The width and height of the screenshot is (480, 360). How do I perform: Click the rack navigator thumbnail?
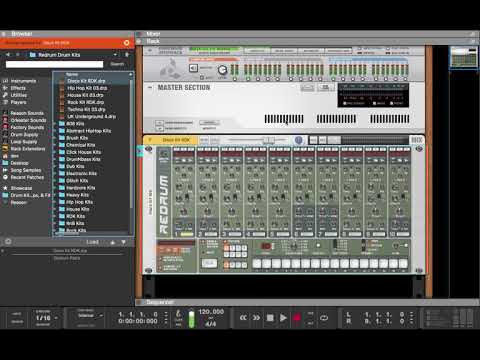pyautogui.click(x=464, y=57)
